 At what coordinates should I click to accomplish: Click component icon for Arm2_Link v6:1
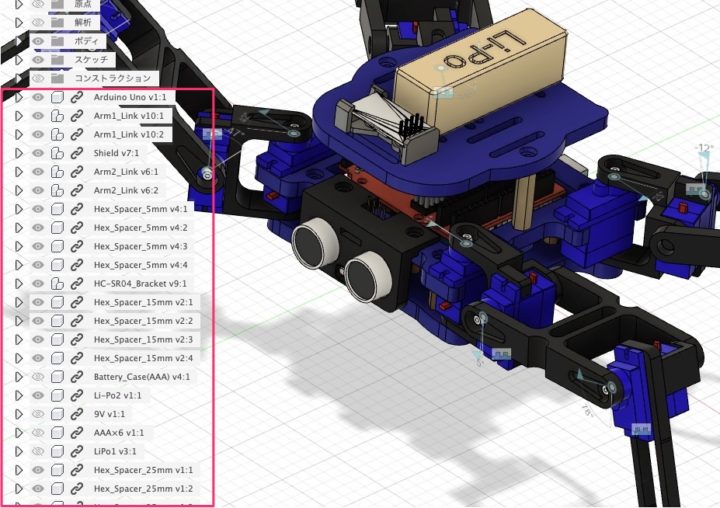pos(58,172)
